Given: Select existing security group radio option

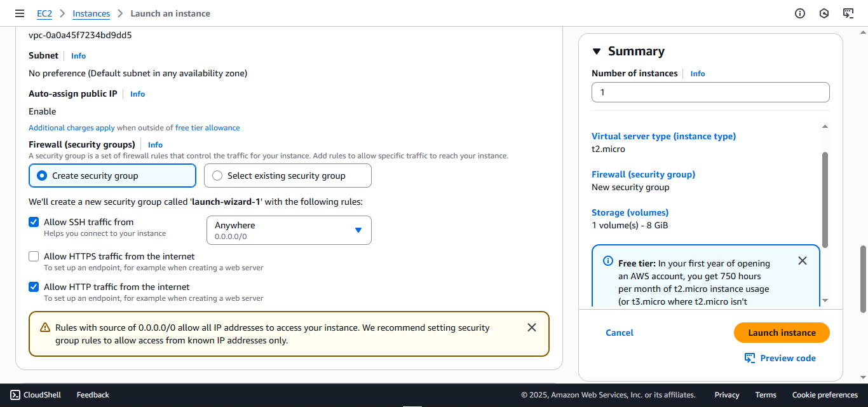Looking at the screenshot, I should pos(216,176).
